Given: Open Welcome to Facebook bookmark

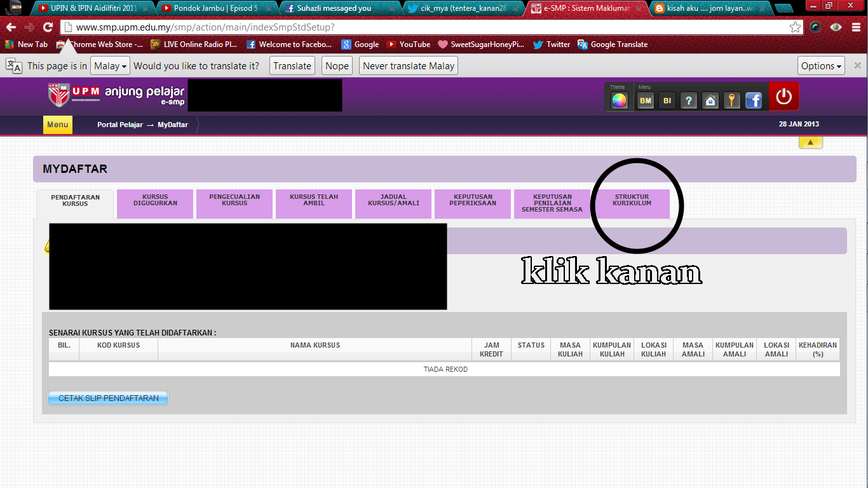Looking at the screenshot, I should [x=289, y=44].
